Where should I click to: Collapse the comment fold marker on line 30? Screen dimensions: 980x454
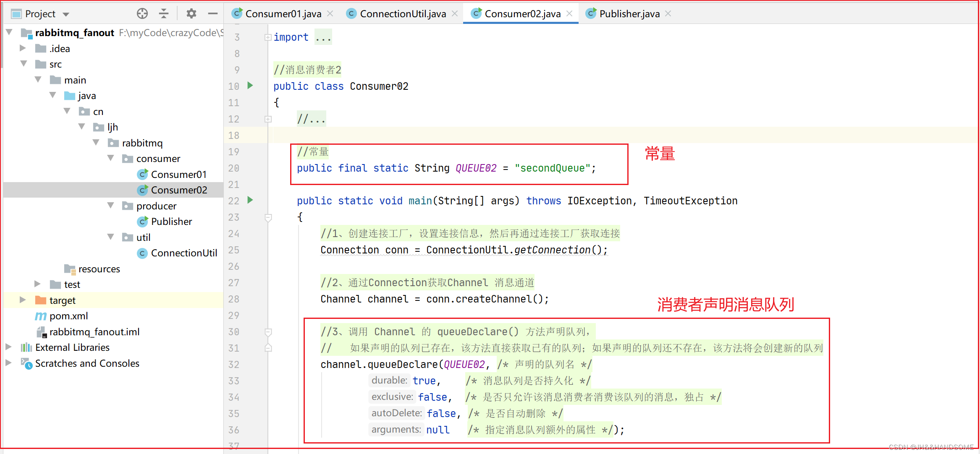pyautogui.click(x=268, y=332)
